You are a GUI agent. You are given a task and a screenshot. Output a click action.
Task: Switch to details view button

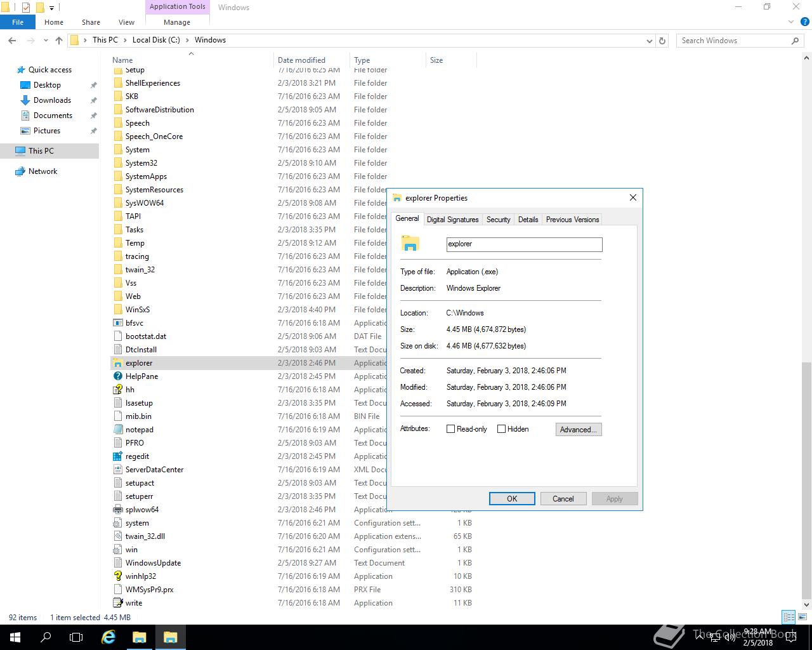[x=789, y=617]
